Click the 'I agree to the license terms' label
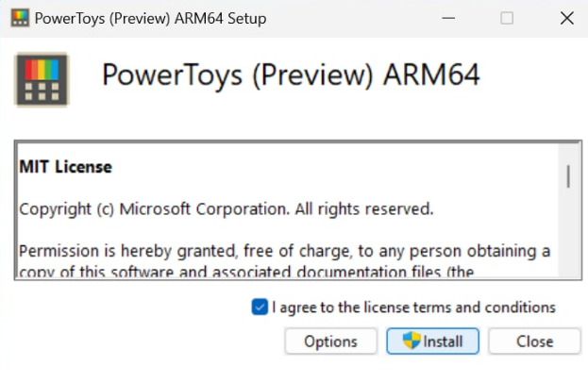Image resolution: width=588 pixels, height=382 pixels. point(413,307)
